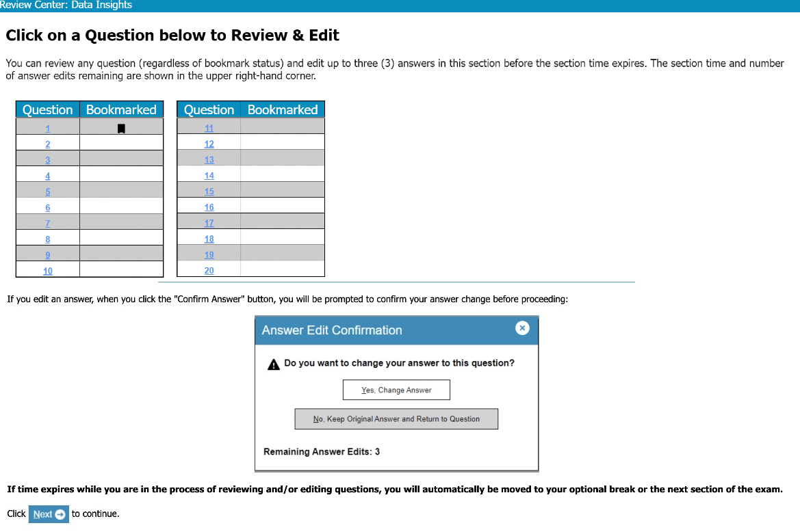
Task: Click the left table's Bookmarked column header
Action: (121, 109)
